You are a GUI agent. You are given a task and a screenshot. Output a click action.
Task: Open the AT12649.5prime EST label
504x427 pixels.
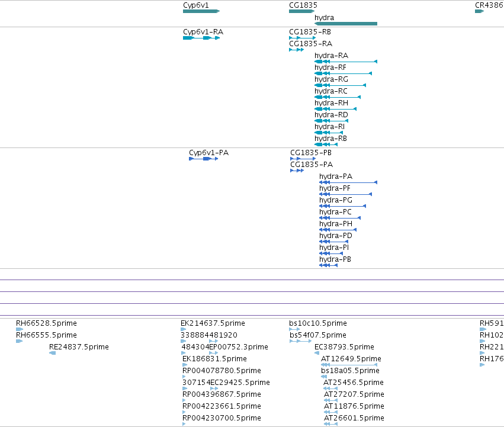[351, 359]
